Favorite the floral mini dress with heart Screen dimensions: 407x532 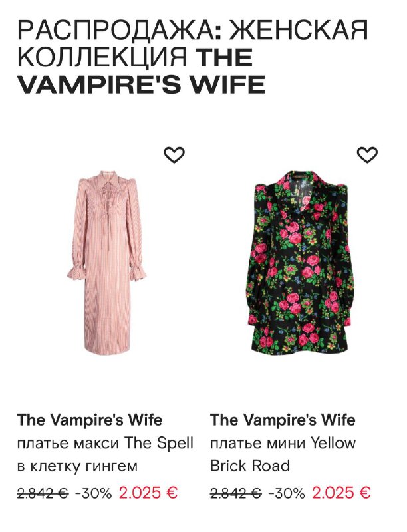point(367,155)
